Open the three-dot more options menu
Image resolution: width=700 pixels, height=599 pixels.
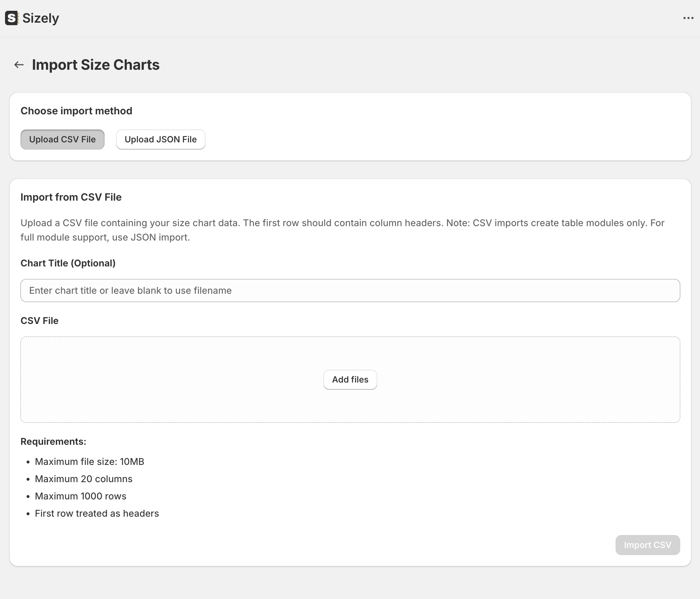tap(688, 18)
